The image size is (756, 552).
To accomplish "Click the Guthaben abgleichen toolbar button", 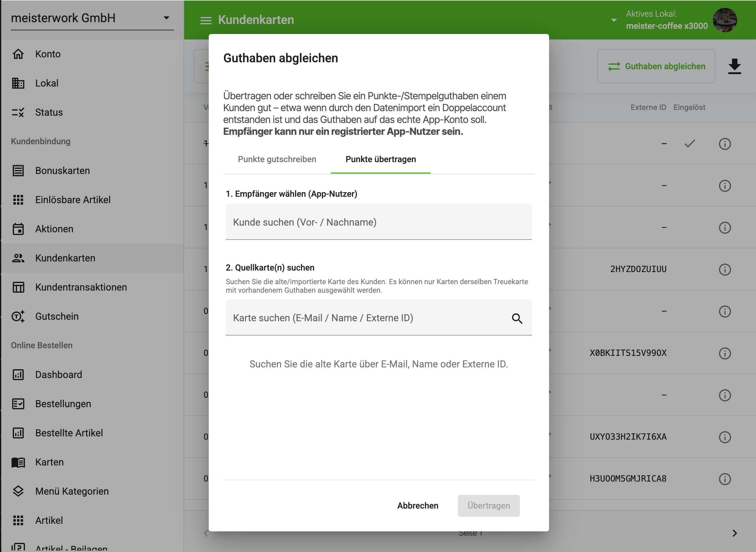I will pos(656,66).
